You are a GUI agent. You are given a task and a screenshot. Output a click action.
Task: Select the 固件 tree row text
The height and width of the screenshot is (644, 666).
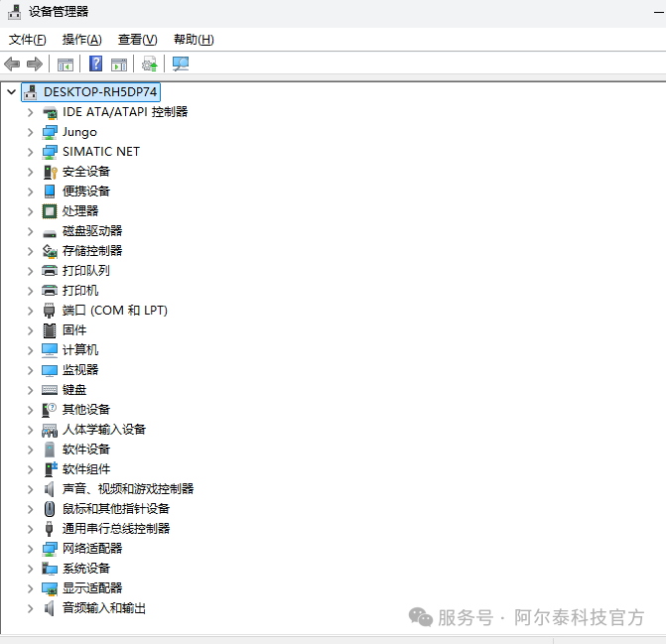click(74, 329)
